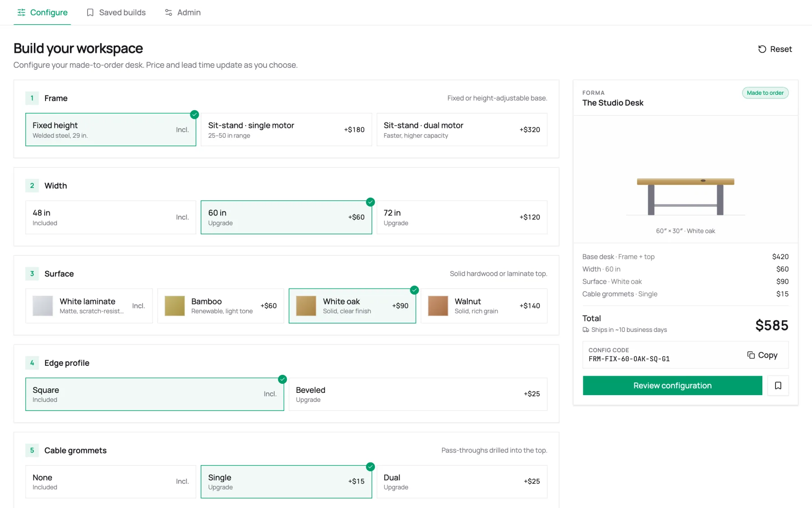812x508 pixels.
Task: Click 'Base desk · Frame + top' line
Action: 685,256
